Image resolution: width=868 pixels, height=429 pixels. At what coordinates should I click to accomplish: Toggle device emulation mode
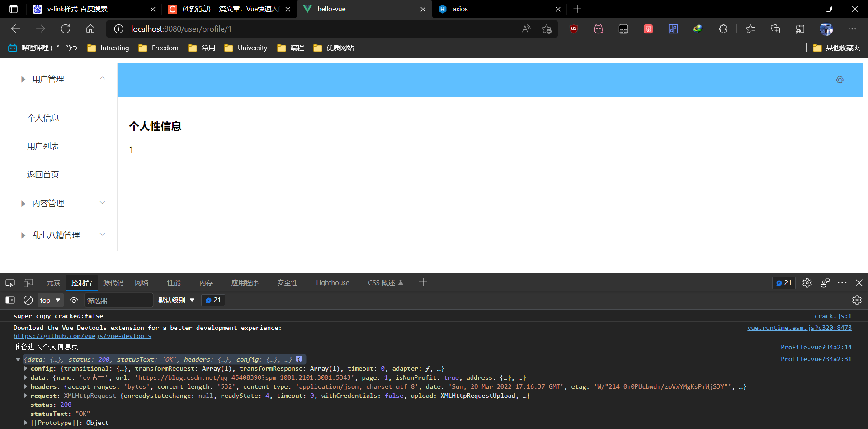point(28,283)
